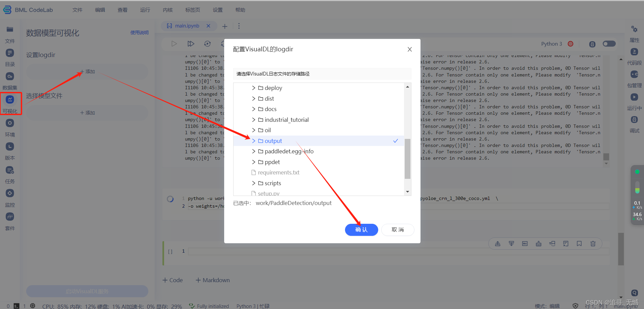Click the 启动VisualDL服务 button
The image size is (644, 309).
87,291
